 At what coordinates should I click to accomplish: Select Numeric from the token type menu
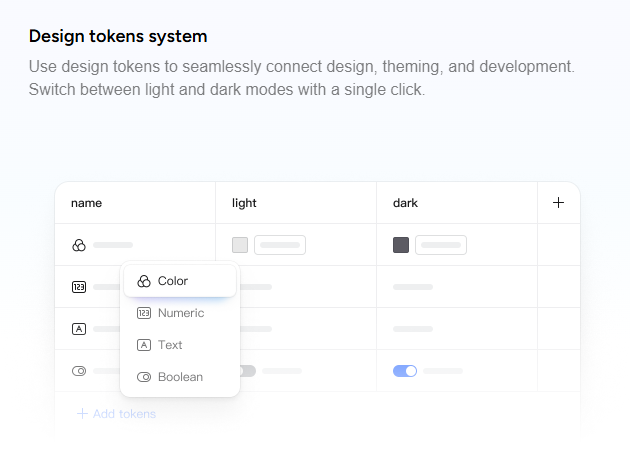click(180, 313)
